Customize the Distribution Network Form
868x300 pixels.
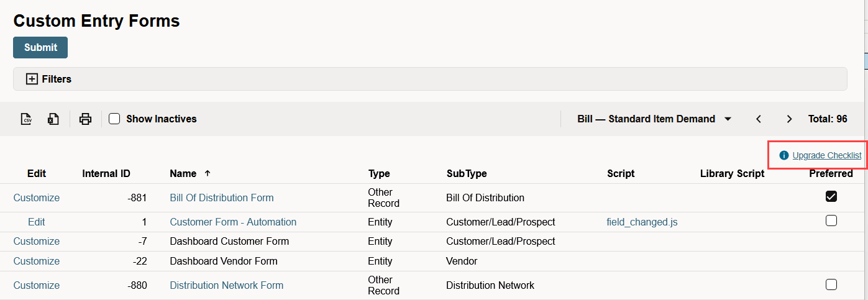click(x=37, y=285)
